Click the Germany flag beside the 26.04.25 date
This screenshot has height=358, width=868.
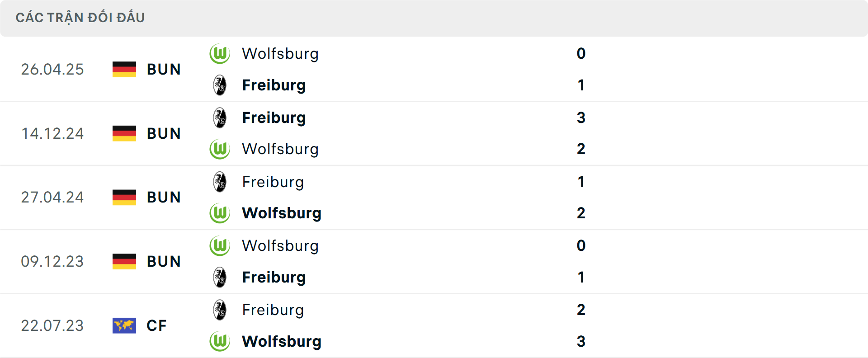(x=124, y=69)
